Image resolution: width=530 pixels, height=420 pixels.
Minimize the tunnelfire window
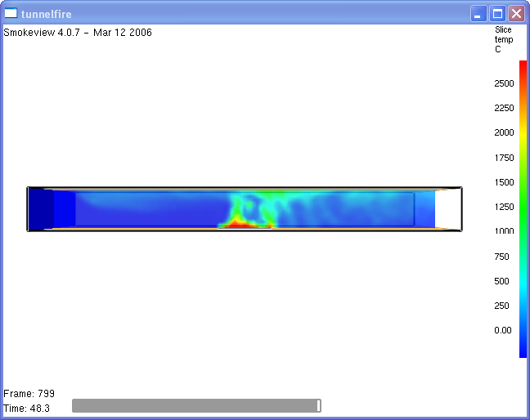point(478,14)
